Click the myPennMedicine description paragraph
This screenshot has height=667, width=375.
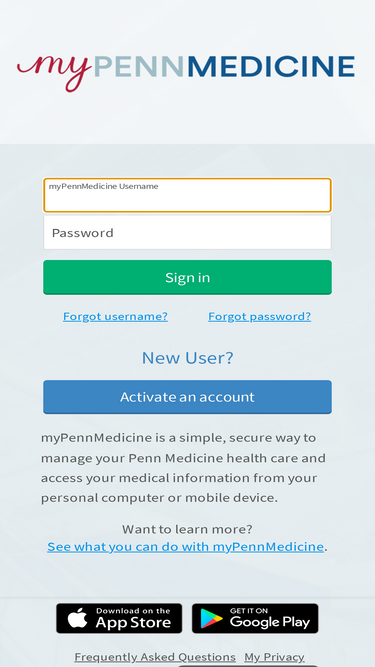click(x=183, y=467)
